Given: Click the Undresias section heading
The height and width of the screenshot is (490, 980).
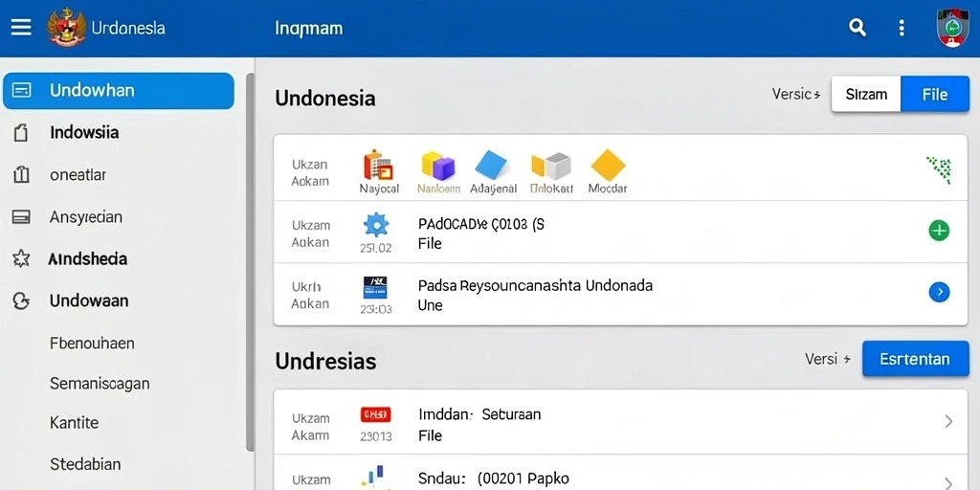Looking at the screenshot, I should (325, 361).
